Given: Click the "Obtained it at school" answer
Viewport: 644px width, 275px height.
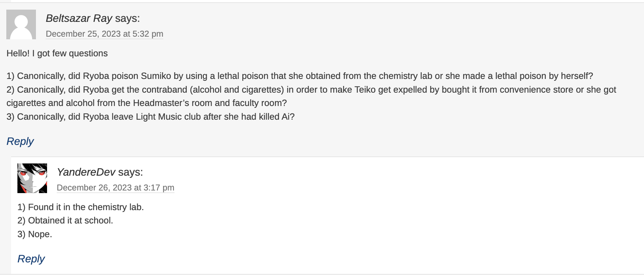Looking at the screenshot, I should click(x=65, y=221).
